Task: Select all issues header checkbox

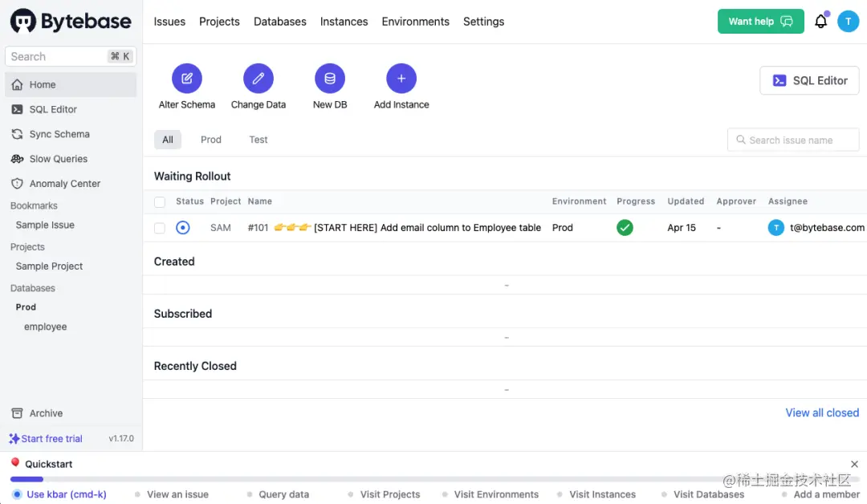Action: (160, 201)
